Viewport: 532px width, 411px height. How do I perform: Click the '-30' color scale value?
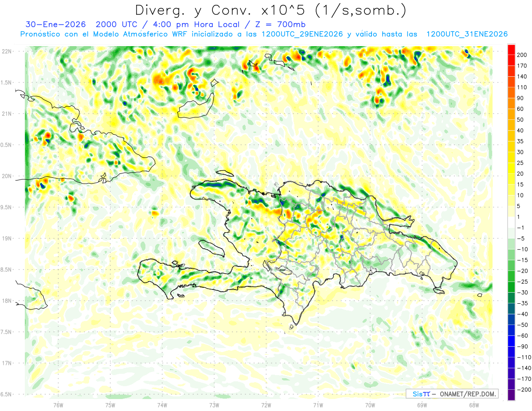(522, 293)
